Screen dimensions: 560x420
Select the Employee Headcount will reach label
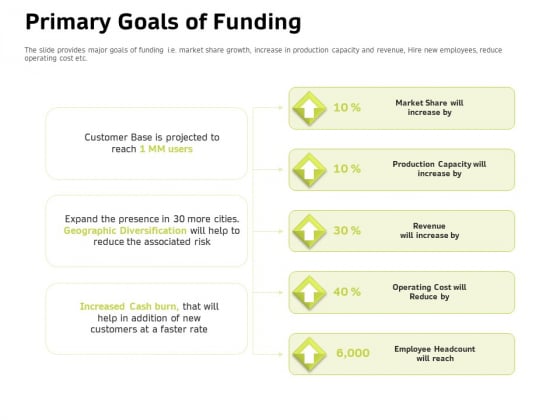[435, 354]
